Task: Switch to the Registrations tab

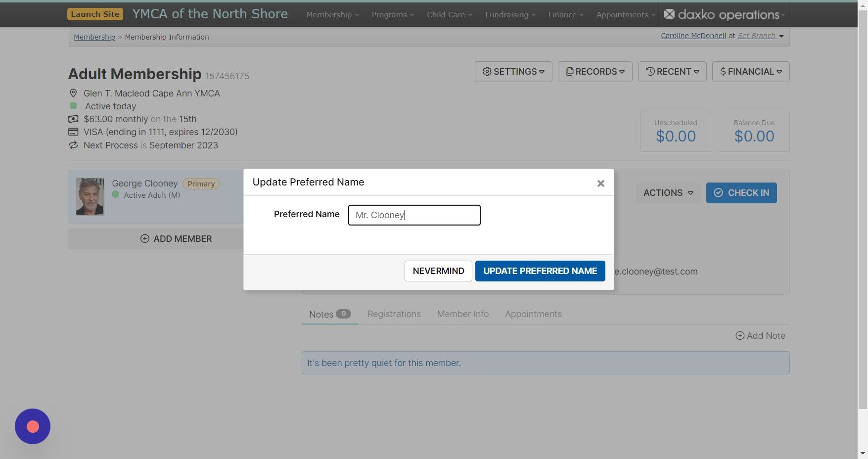Action: coord(394,314)
